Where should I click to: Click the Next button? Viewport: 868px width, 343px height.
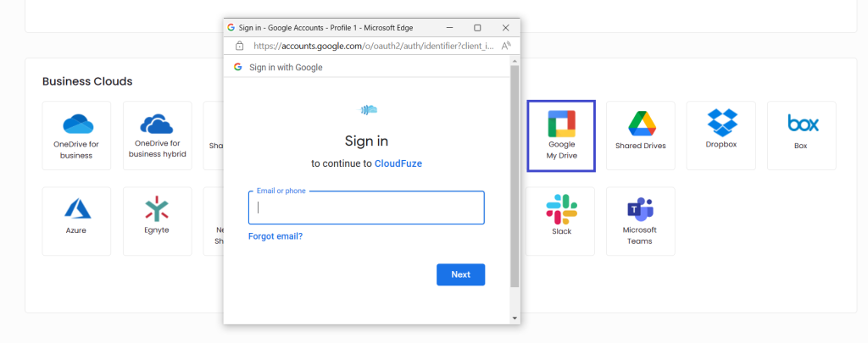pyautogui.click(x=460, y=274)
